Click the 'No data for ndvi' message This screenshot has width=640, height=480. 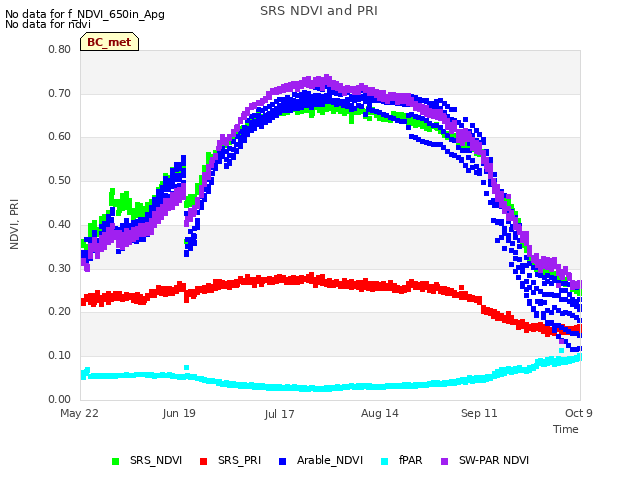coord(48,24)
